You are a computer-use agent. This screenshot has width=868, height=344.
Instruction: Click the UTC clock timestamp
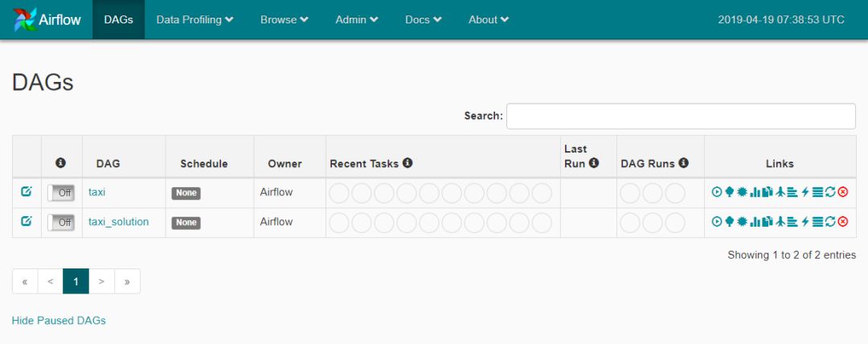pyautogui.click(x=781, y=19)
